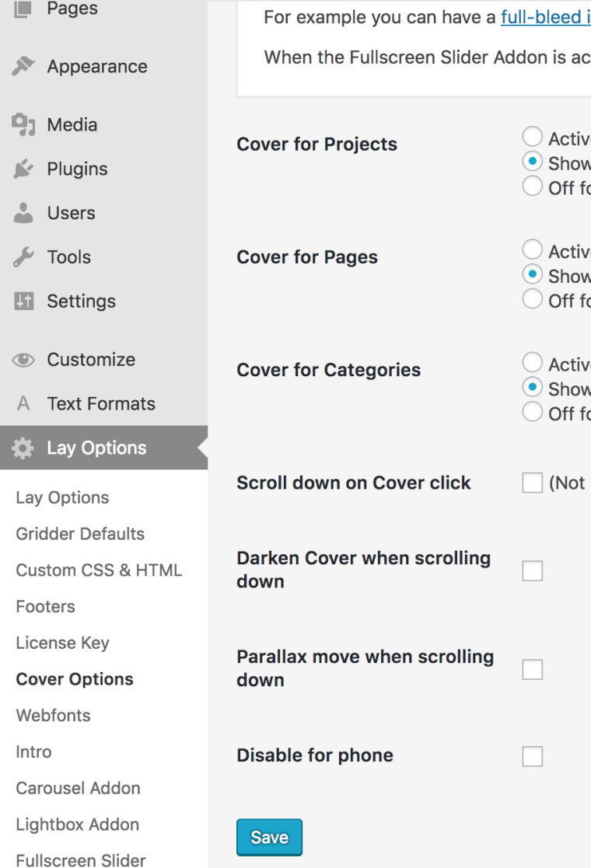Open the Webfonts submenu page
The width and height of the screenshot is (591, 868).
coord(53,716)
